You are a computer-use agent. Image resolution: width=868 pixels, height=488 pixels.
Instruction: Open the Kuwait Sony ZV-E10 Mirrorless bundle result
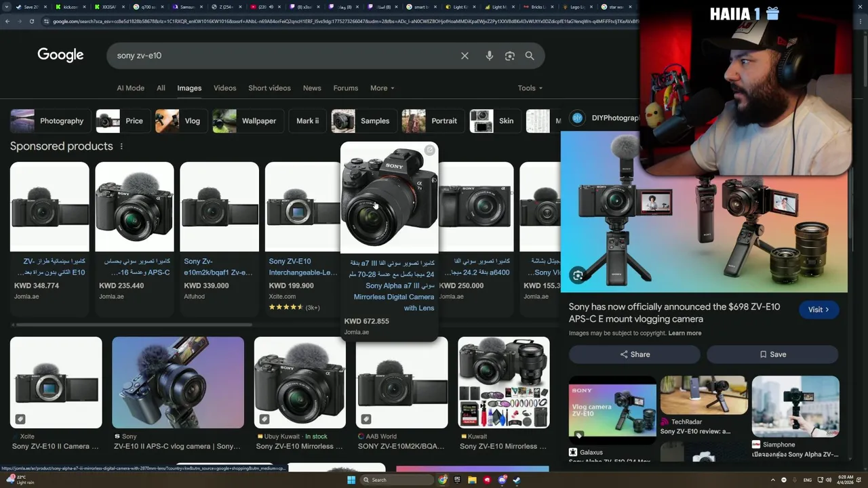(x=504, y=394)
